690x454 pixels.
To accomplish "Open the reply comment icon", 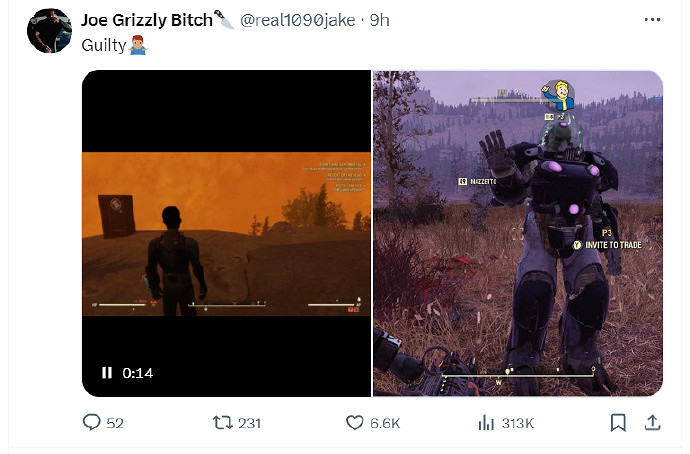I will coord(92,422).
